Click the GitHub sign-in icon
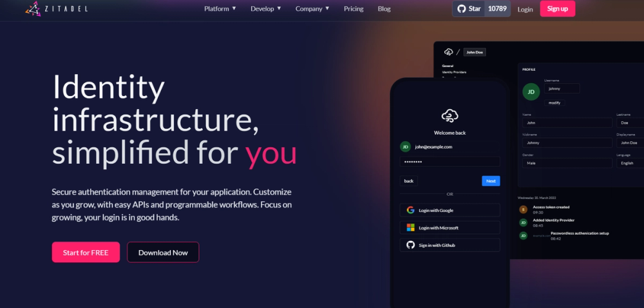 (x=410, y=245)
